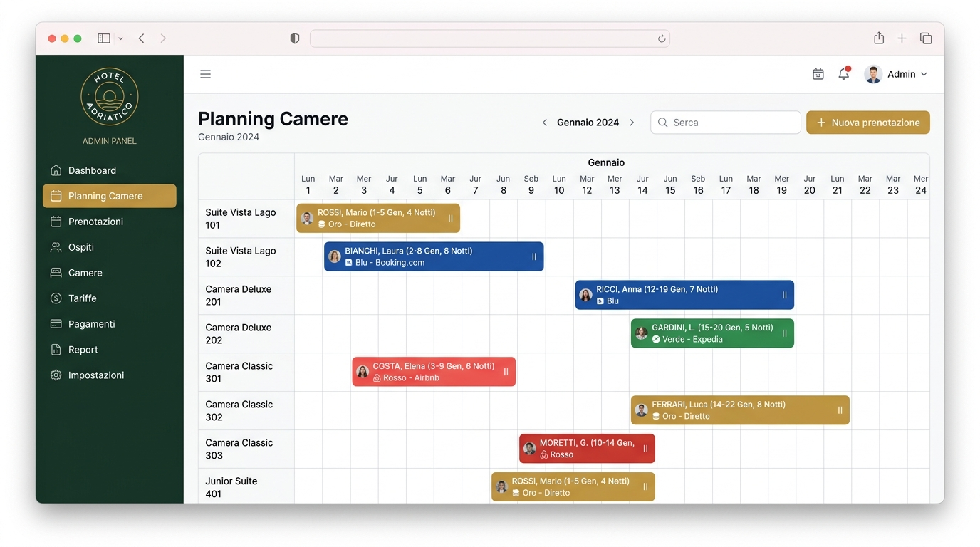
Task: Select Suite Vista Lago 101 row
Action: pyautogui.click(x=246, y=219)
